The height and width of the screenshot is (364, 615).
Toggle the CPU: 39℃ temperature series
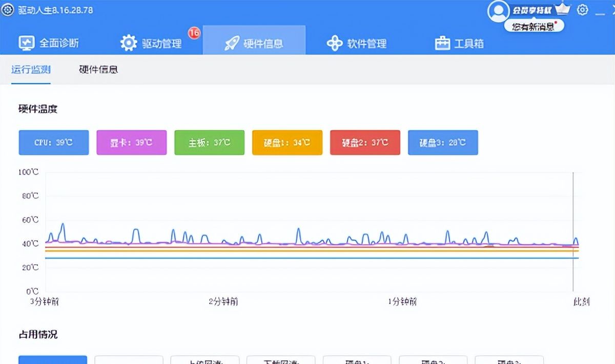click(53, 142)
